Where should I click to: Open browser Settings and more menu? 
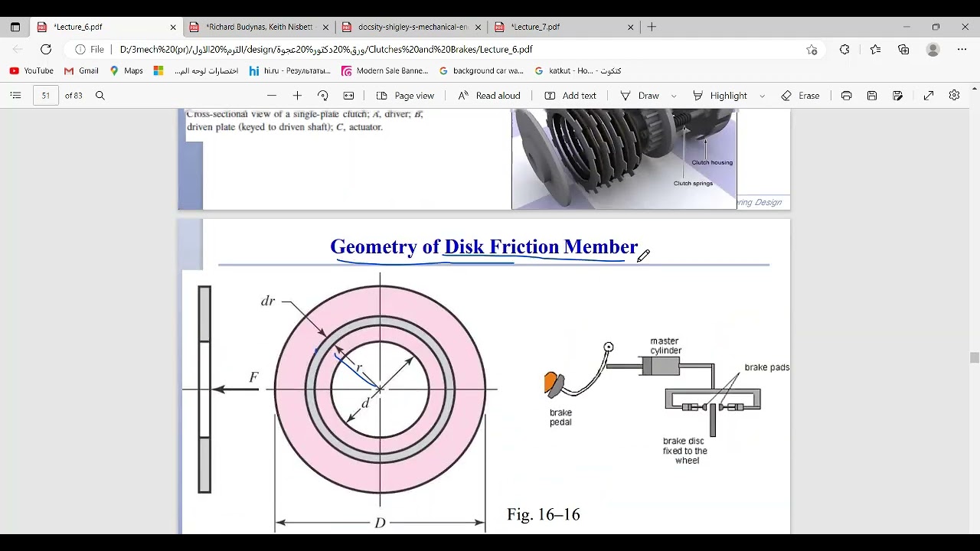pyautogui.click(x=962, y=49)
